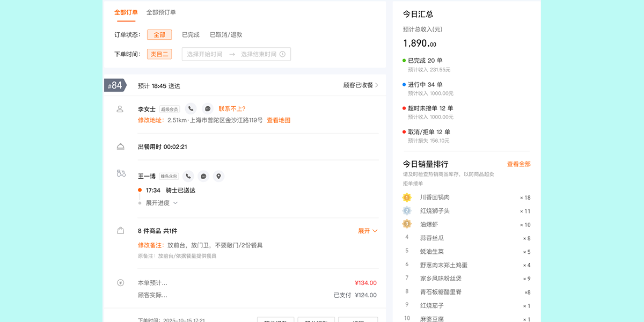The width and height of the screenshot is (644, 322).
Task: Call rider 王一博 via phone icon
Action: click(x=188, y=176)
